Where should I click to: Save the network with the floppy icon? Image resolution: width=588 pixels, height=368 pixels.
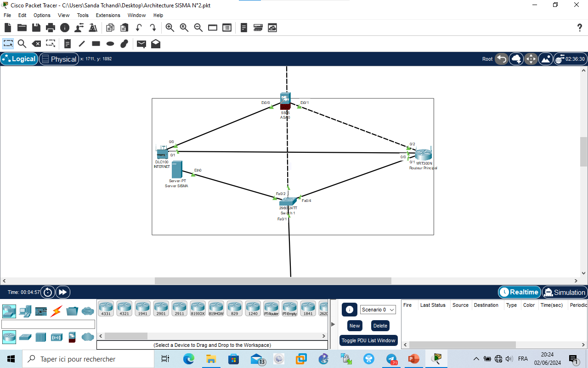[x=36, y=28]
